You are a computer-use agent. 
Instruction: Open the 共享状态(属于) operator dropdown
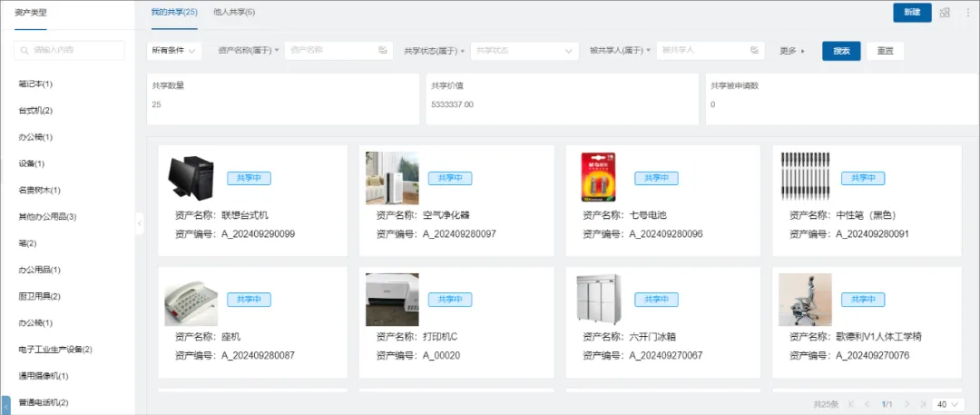tap(435, 51)
